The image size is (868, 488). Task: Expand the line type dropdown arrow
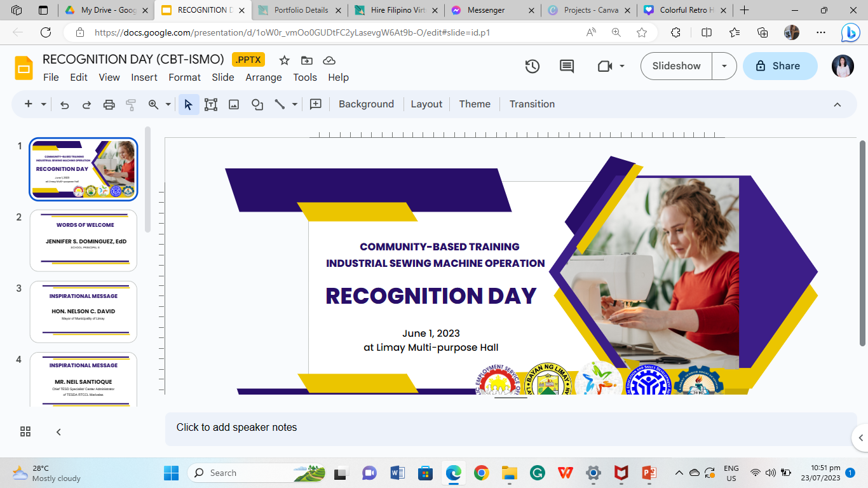pyautogui.click(x=295, y=105)
